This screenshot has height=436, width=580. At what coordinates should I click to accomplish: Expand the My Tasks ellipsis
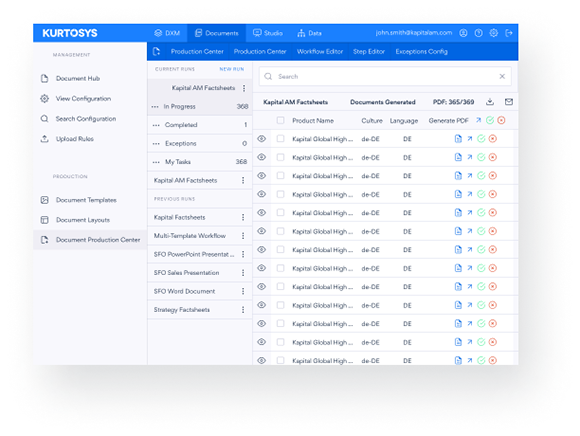pyautogui.click(x=156, y=162)
